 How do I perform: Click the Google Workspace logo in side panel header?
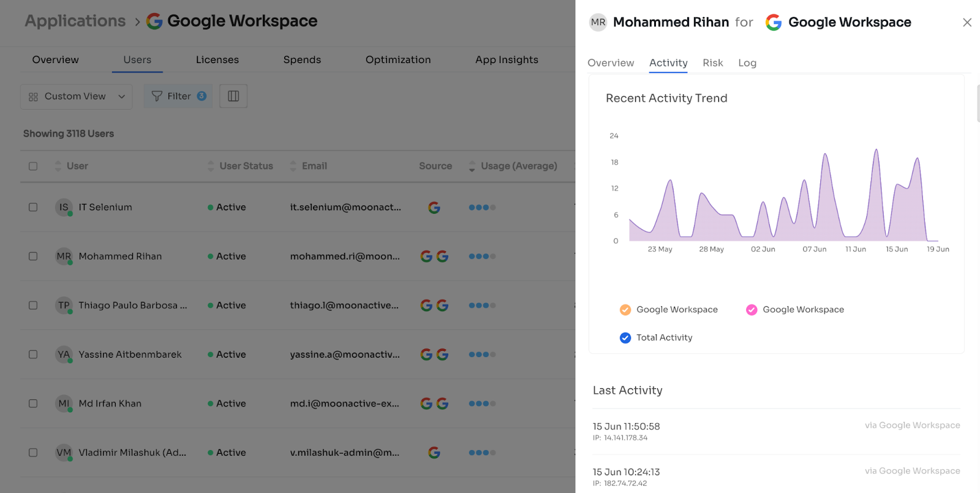tap(774, 23)
